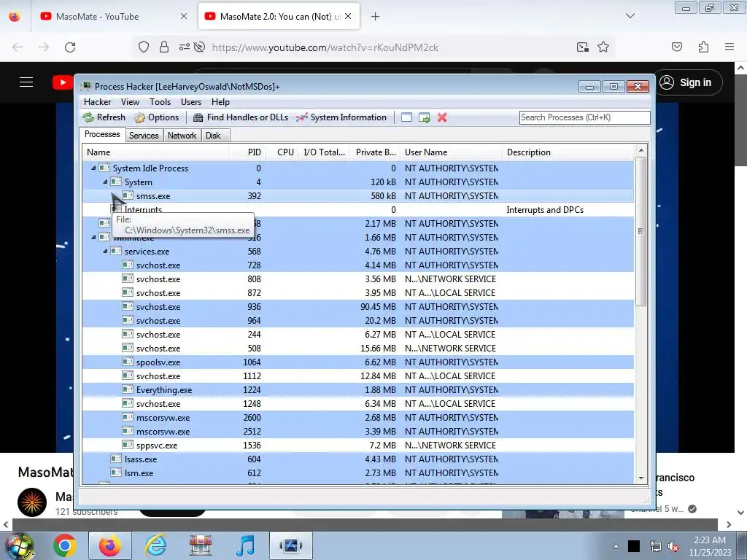Open the Firefox extensions puzzle icon
Screen dimensions: 747x560
click(x=703, y=47)
